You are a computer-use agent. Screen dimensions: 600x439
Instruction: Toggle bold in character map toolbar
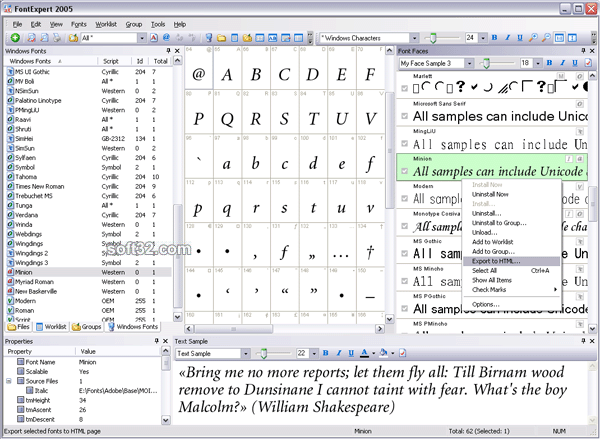click(x=494, y=38)
